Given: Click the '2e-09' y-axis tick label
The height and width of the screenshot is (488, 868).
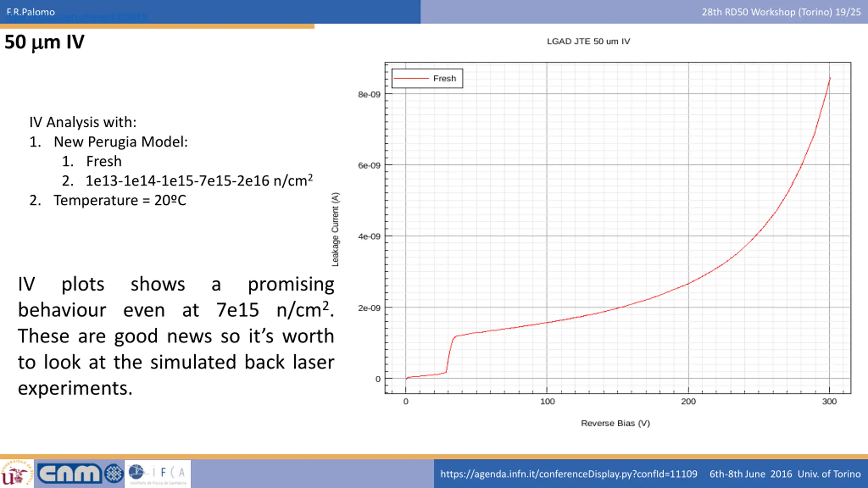Looking at the screenshot, I should (369, 308).
